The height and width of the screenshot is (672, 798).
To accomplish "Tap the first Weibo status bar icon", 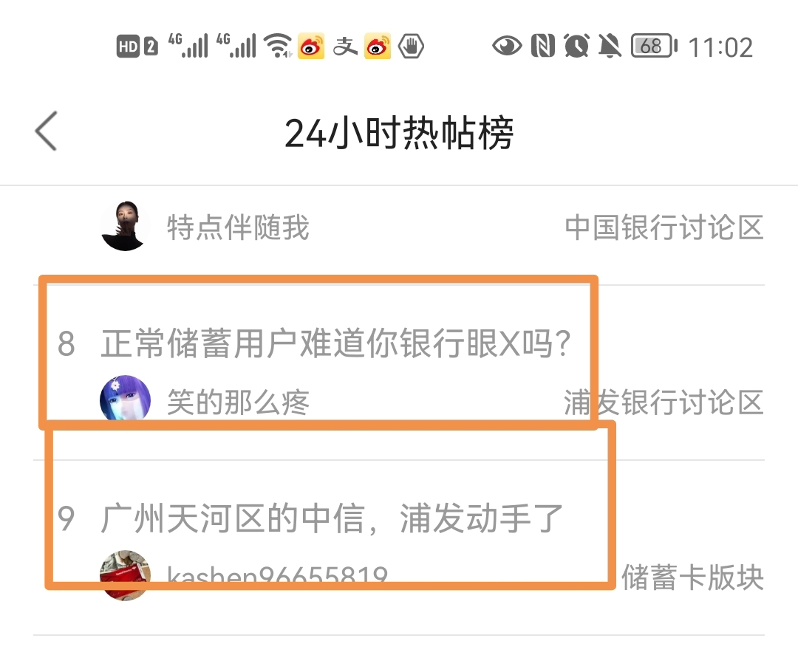I will 311,47.
